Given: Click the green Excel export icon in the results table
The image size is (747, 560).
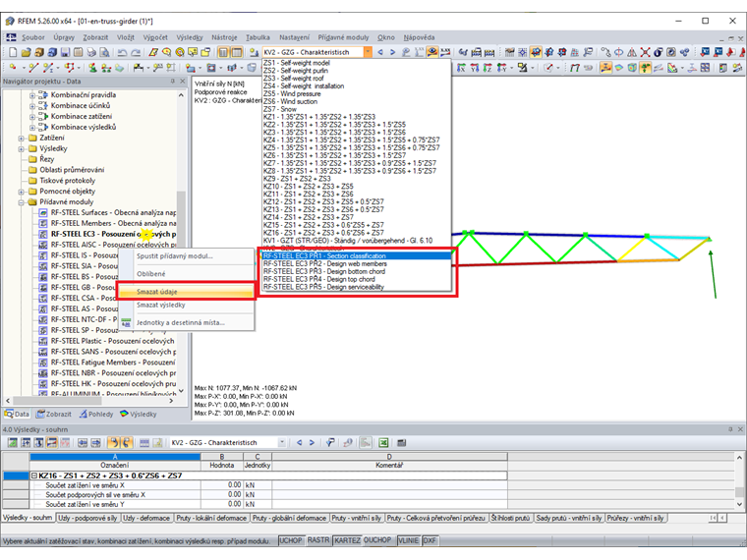Looking at the screenshot, I should 383,443.
